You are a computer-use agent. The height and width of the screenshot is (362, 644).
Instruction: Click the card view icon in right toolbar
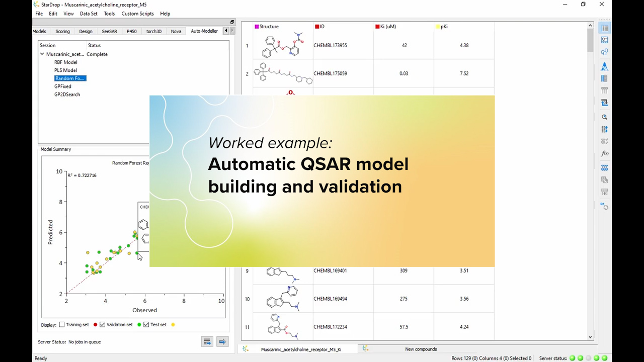tap(604, 40)
